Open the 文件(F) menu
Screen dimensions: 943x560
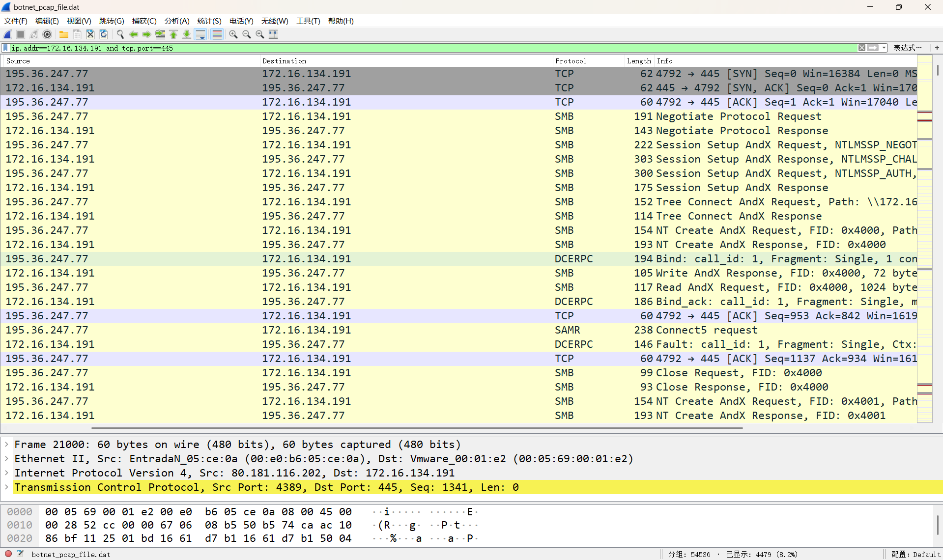pyautogui.click(x=16, y=21)
